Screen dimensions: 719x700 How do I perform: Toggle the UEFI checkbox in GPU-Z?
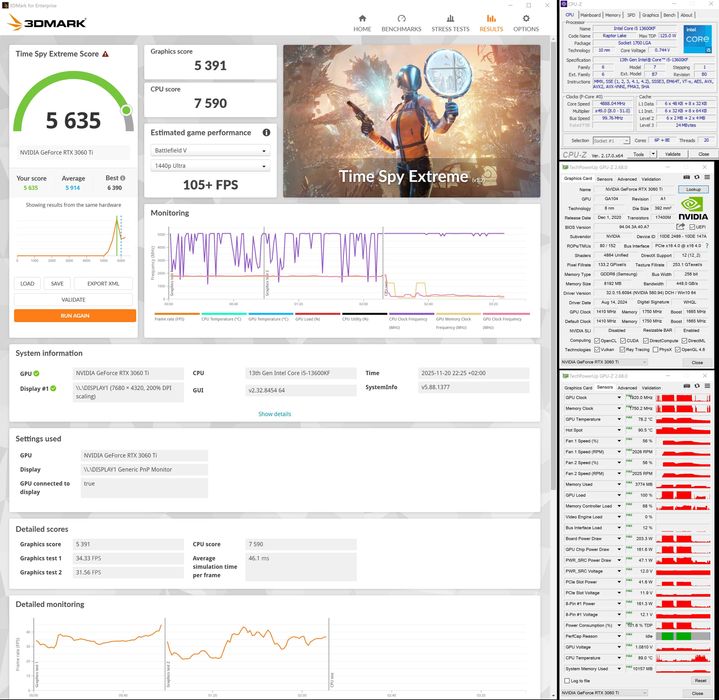click(692, 227)
